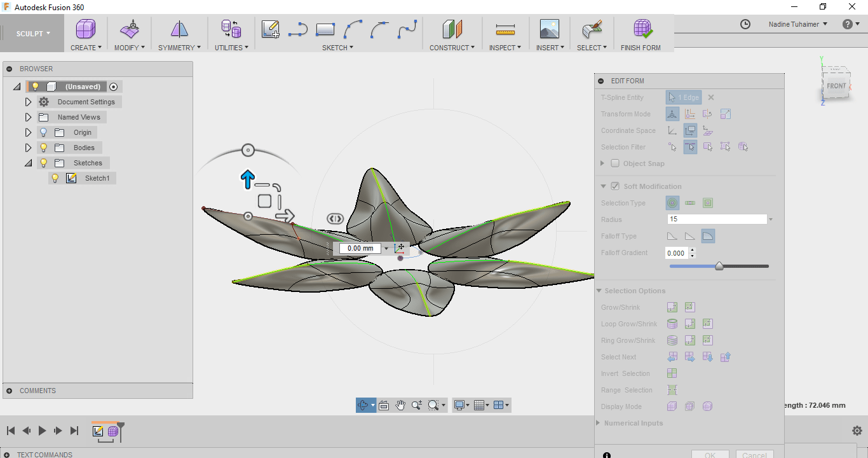Select the Line sketch tool

[297, 29]
